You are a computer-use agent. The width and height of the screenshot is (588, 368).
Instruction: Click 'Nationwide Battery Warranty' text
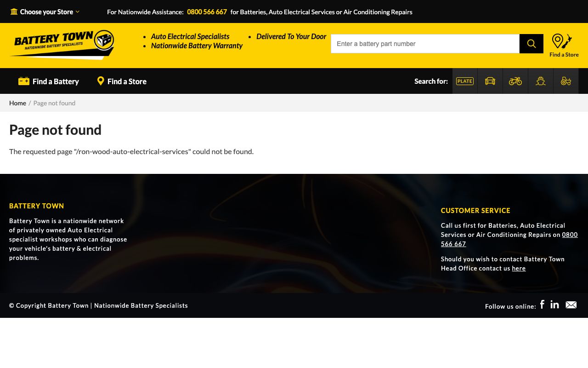point(197,46)
